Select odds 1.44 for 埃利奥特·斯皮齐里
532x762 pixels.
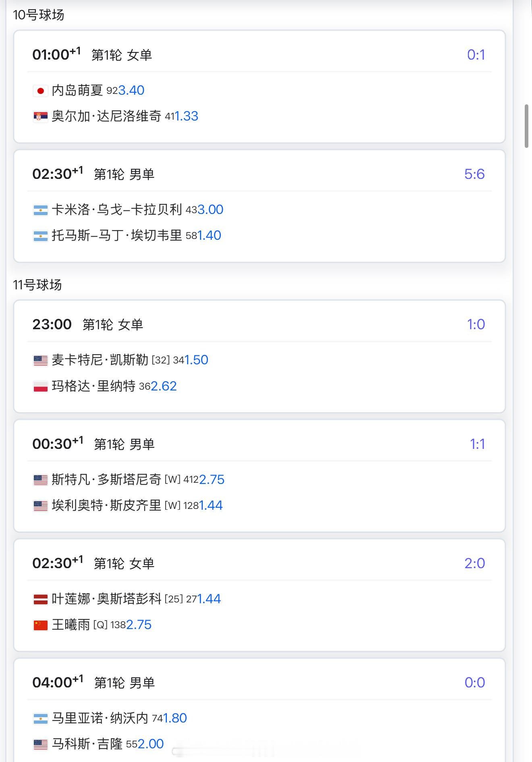click(x=211, y=505)
